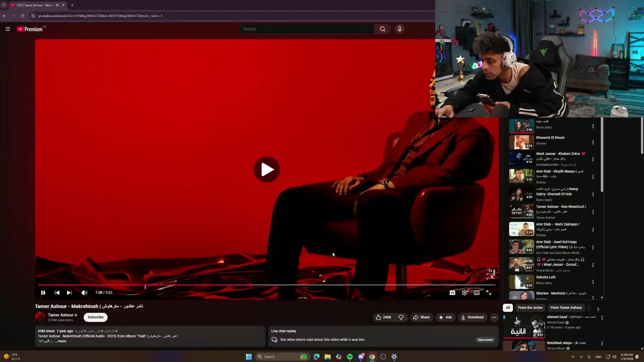This screenshot has width=644, height=362.
Task: Open player settings gear
Action: (464, 293)
